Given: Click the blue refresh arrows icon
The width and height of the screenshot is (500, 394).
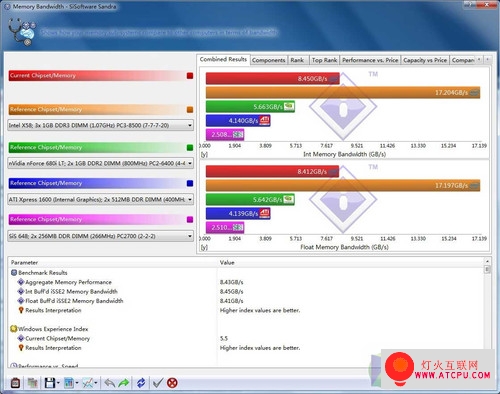Looking at the screenshot, I should pos(141,383).
